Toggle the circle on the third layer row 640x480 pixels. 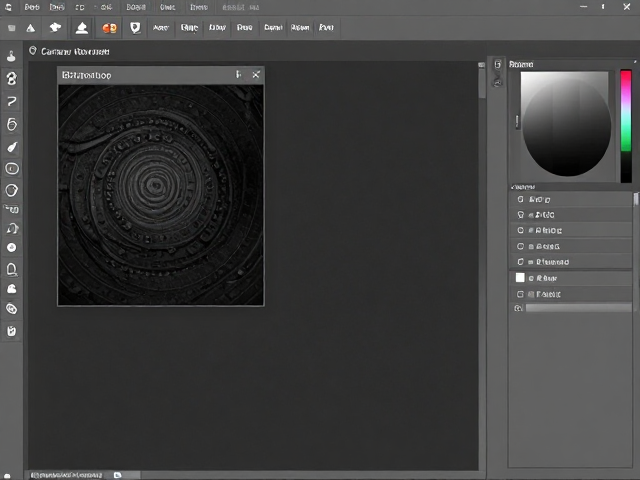pyautogui.click(x=520, y=230)
